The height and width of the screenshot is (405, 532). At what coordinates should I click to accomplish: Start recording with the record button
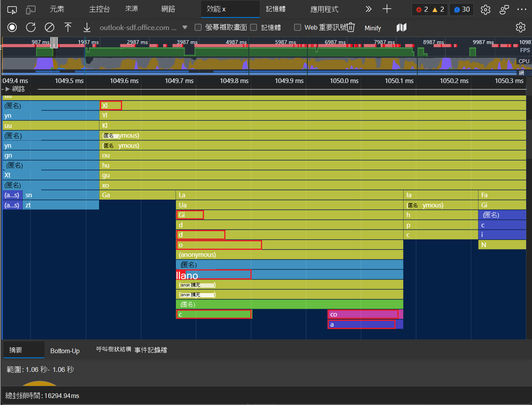12,27
